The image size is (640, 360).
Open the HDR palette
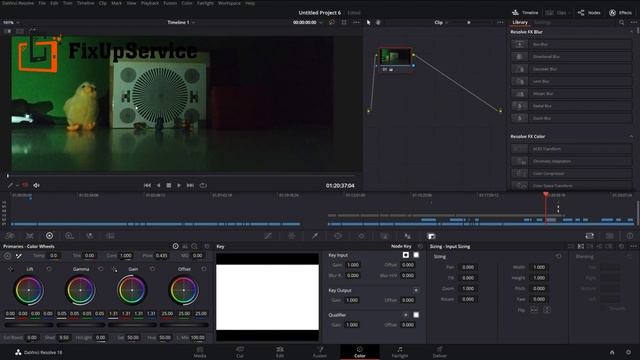(69, 236)
